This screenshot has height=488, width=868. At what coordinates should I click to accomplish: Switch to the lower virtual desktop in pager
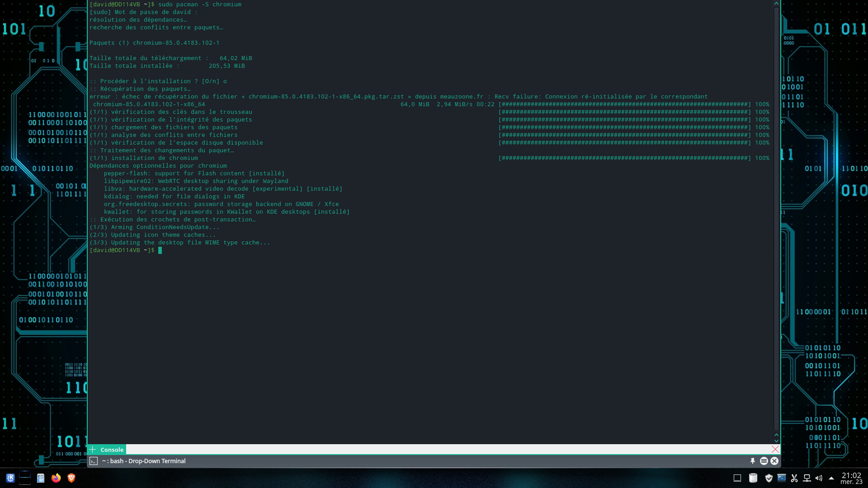click(x=25, y=482)
